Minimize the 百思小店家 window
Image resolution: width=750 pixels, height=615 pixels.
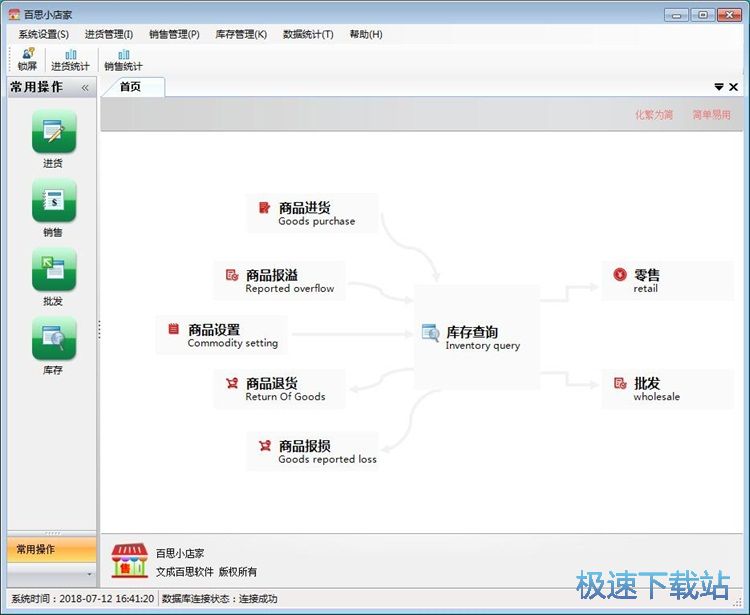676,15
